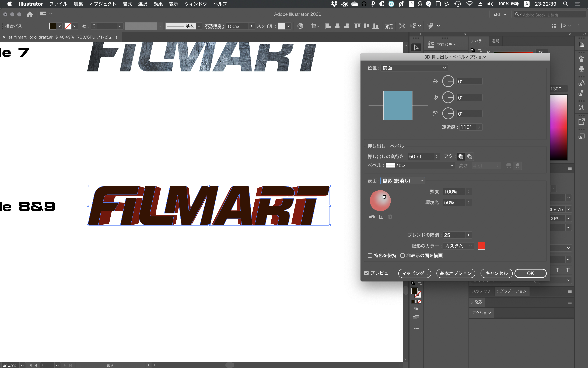Expand the 環境光 ambient light arrow
The image size is (588, 368).
click(x=468, y=203)
